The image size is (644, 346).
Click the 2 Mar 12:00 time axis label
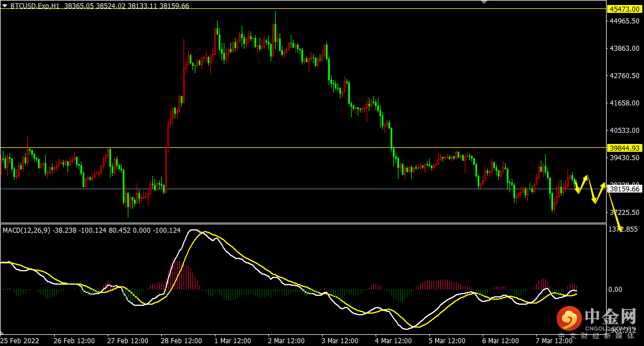286,340
